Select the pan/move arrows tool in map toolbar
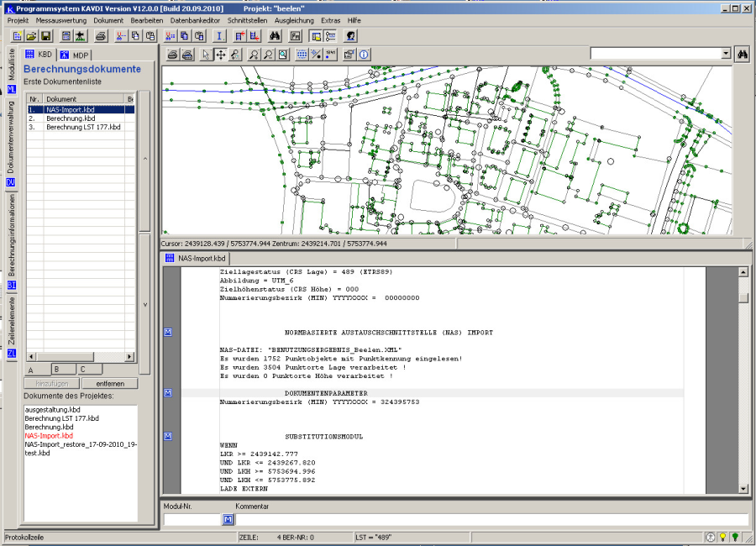The height and width of the screenshot is (546, 756). tap(221, 55)
